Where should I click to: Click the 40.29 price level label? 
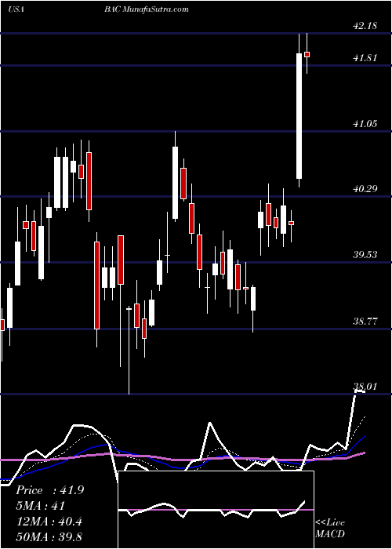pyautogui.click(x=365, y=189)
